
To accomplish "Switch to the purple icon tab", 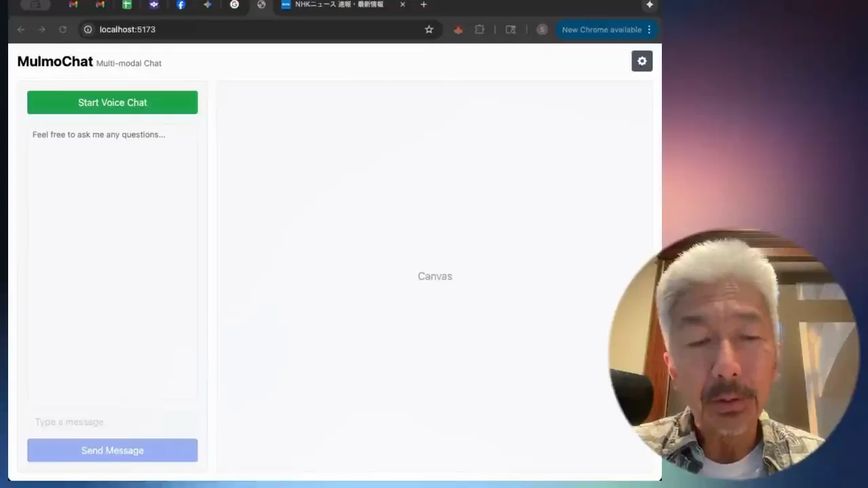I will point(154,5).
